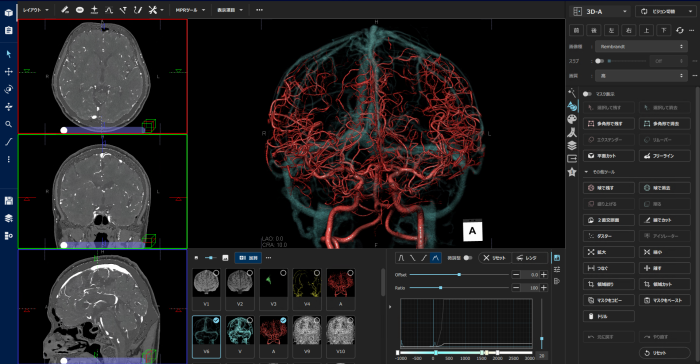
Task: Adjust the Offset slider
Action: pos(459,275)
